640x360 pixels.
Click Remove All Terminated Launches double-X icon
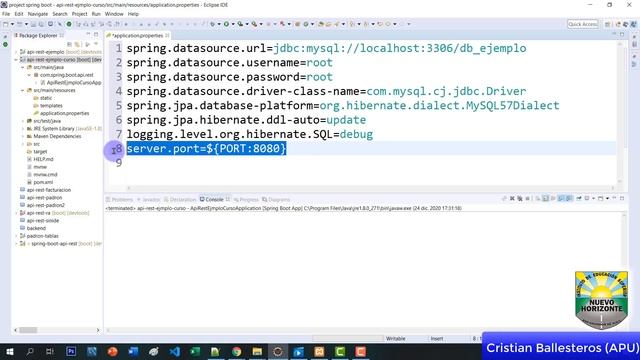pyautogui.click(x=520, y=198)
